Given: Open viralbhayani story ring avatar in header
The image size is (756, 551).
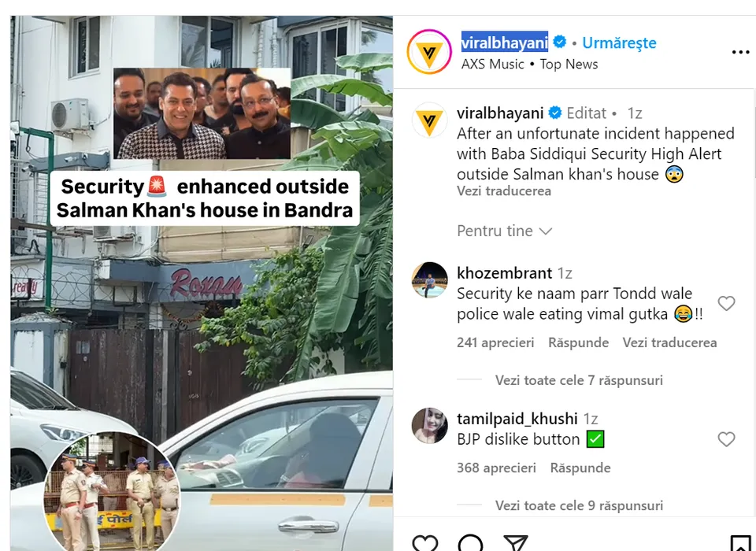Looking at the screenshot, I should (x=429, y=52).
